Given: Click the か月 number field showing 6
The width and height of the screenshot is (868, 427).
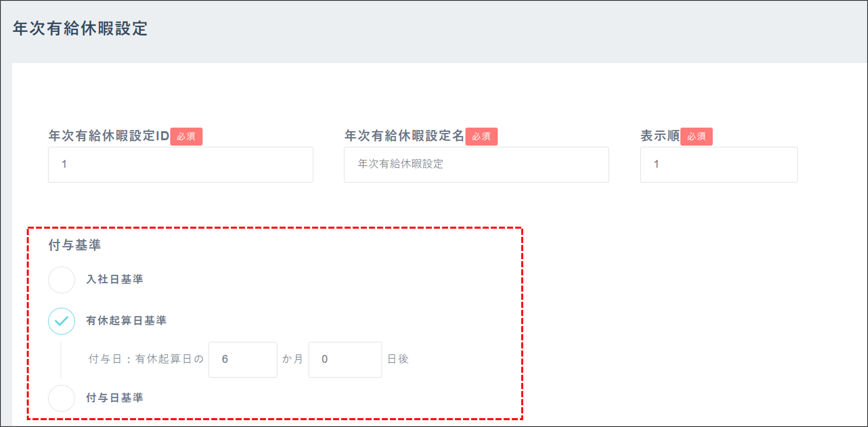Looking at the screenshot, I should point(243,359).
